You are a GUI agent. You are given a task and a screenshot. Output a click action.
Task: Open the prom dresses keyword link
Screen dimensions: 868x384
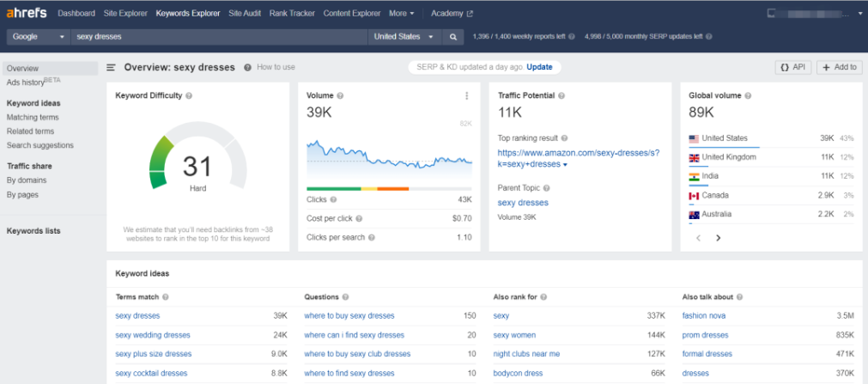[705, 335]
